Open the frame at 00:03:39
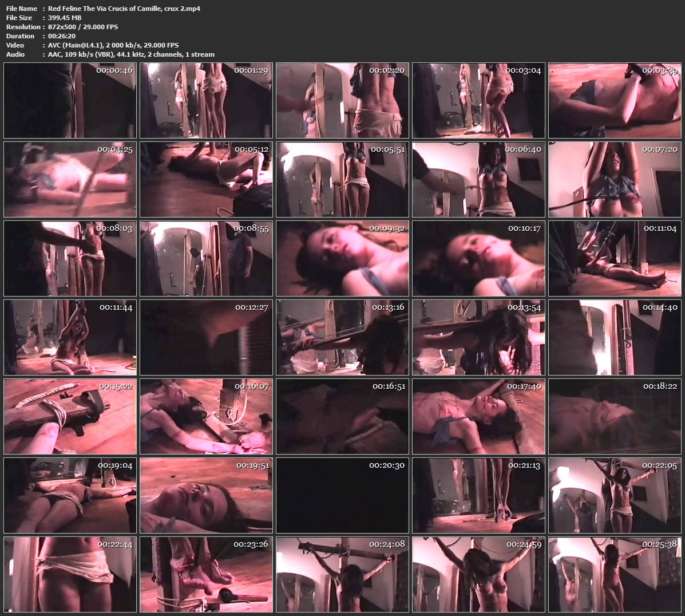This screenshot has height=616, width=685. [615, 101]
